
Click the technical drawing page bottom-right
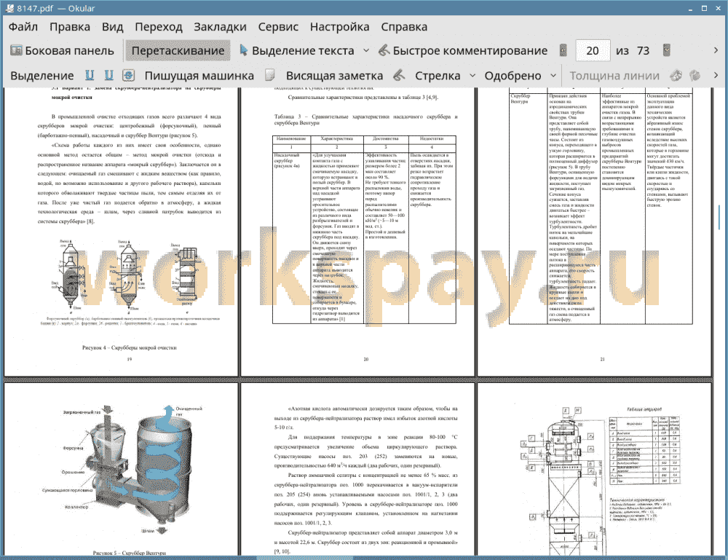(x=594, y=470)
